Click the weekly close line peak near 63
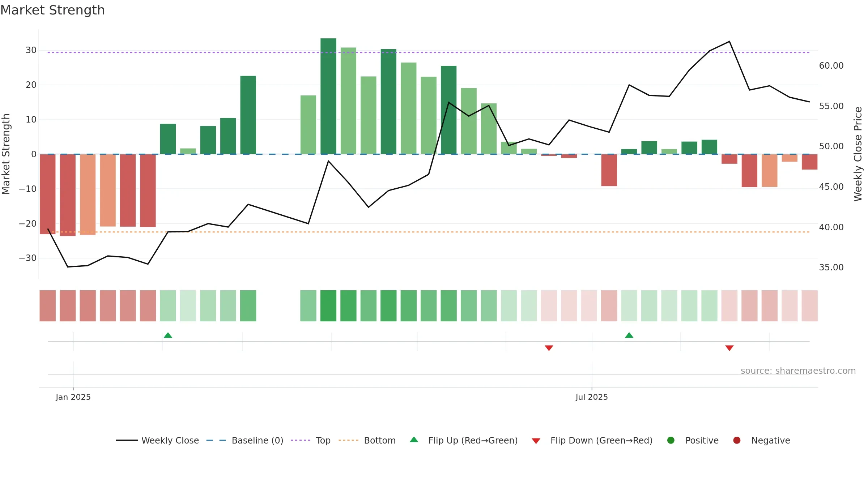Viewport: 868px width, 488px height. [x=729, y=41]
